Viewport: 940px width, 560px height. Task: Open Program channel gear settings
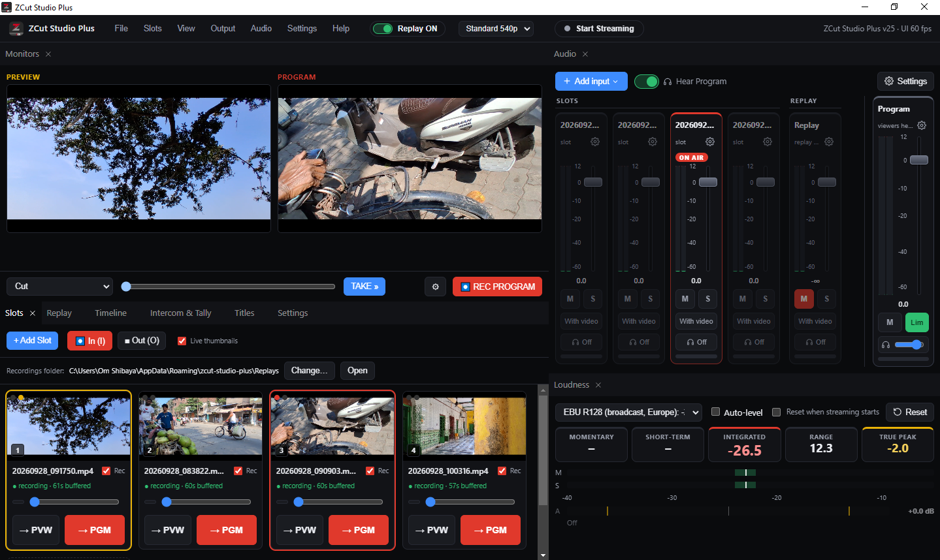pos(922,125)
